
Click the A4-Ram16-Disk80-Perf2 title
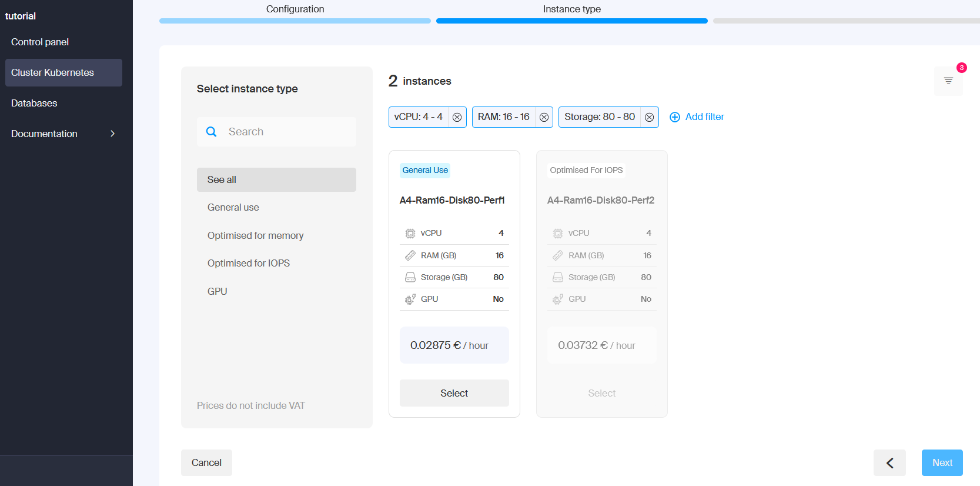601,200
